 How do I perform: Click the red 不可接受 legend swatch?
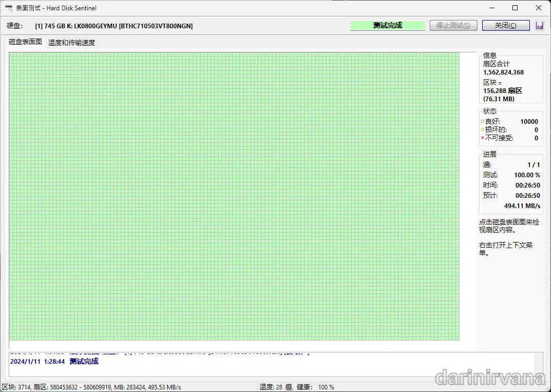click(483, 138)
